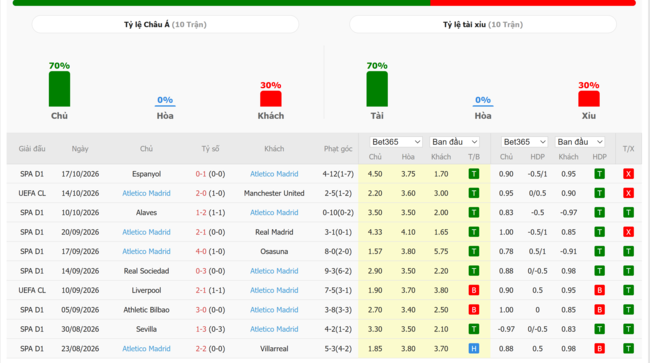Open the second Bet365 bookmaker dropdown
Image resolution: width=650 pixels, height=363 pixels.
click(x=524, y=142)
